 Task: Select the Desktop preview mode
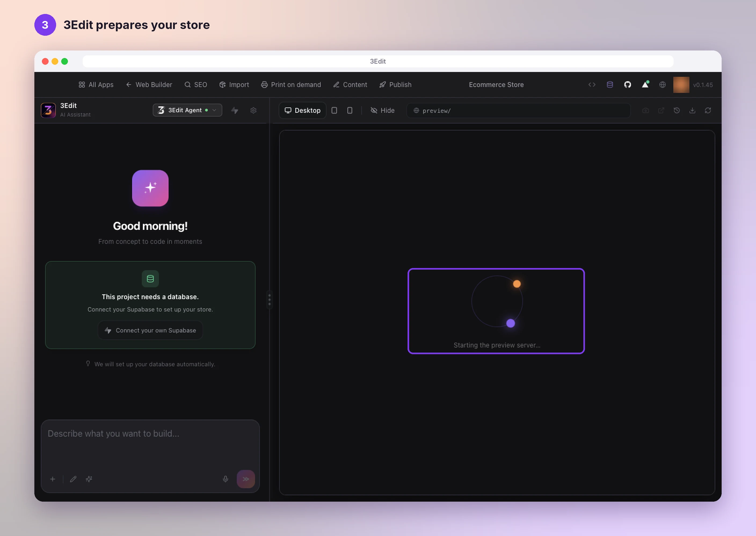tap(303, 110)
